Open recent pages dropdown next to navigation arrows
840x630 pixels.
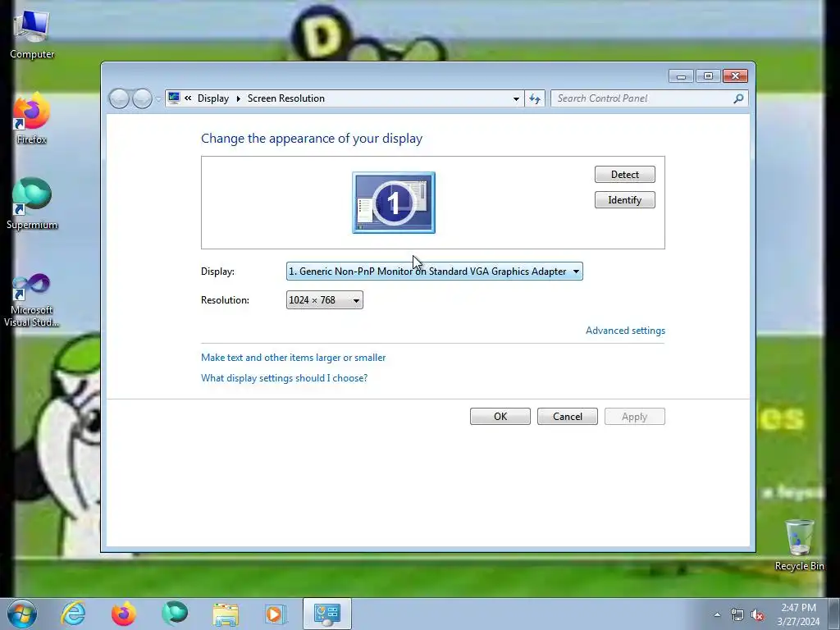pos(158,98)
